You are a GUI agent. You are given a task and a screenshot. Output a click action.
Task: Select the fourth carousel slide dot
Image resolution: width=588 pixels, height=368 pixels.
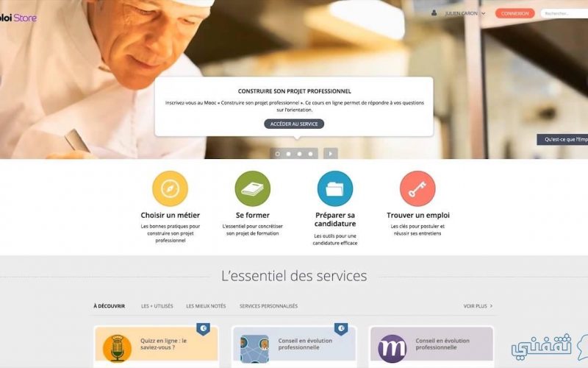[x=310, y=154]
